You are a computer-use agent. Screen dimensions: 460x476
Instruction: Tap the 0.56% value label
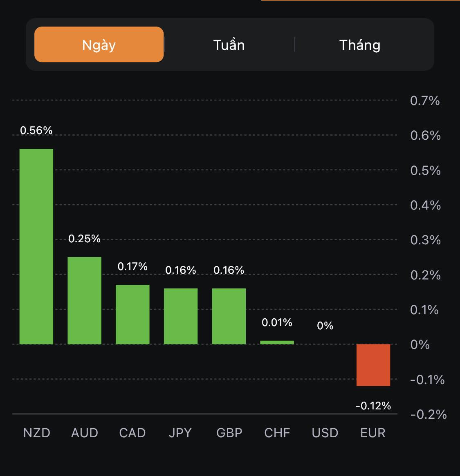tap(36, 130)
